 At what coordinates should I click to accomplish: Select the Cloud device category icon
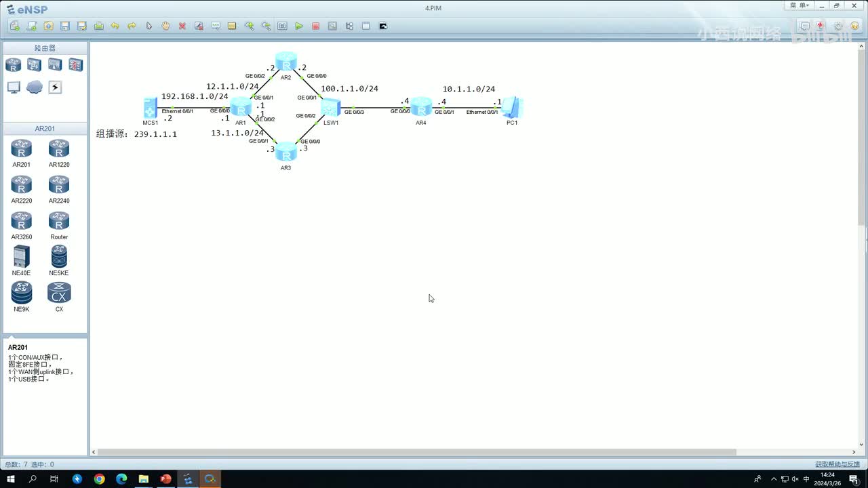point(34,87)
